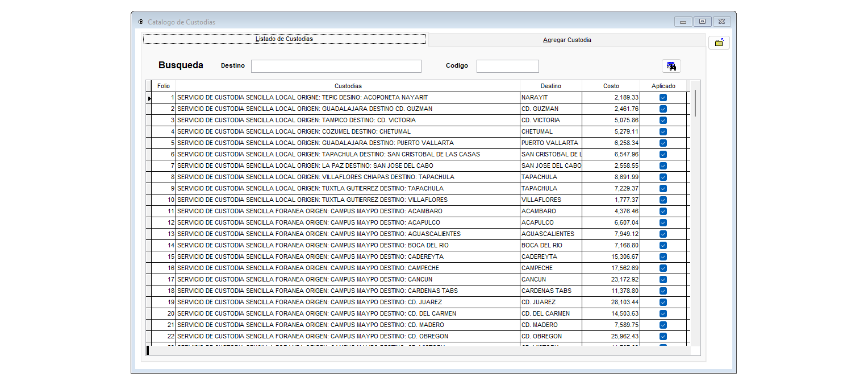Click the Destino search input field
Viewport: 868px width, 385px height.
point(336,66)
